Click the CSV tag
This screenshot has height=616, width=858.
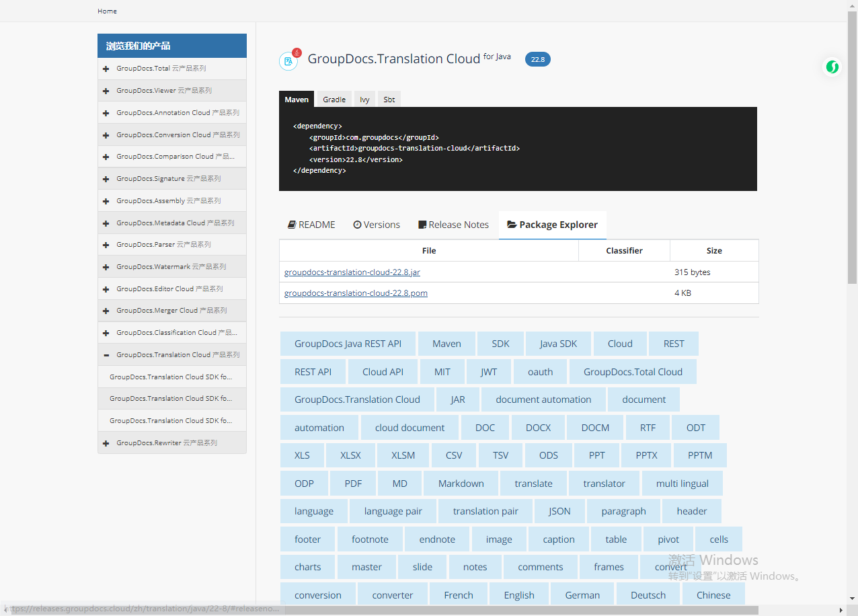coord(454,455)
